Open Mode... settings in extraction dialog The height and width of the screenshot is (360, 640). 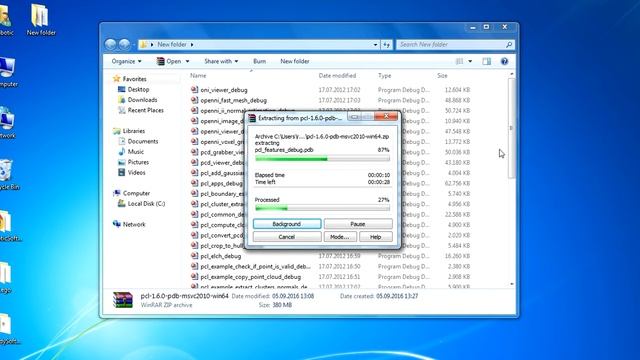340,237
